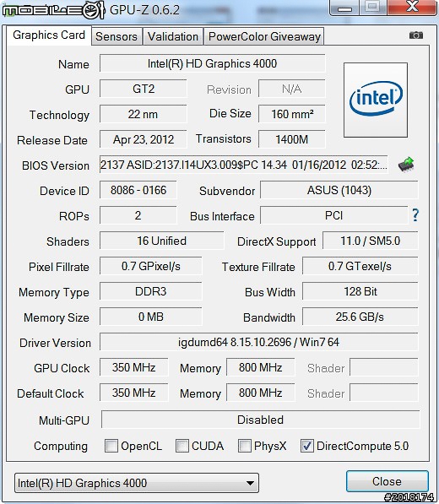Viewport: 439px width, 504px height.
Task: Enable the OpenCL checkbox
Action: tap(111, 446)
